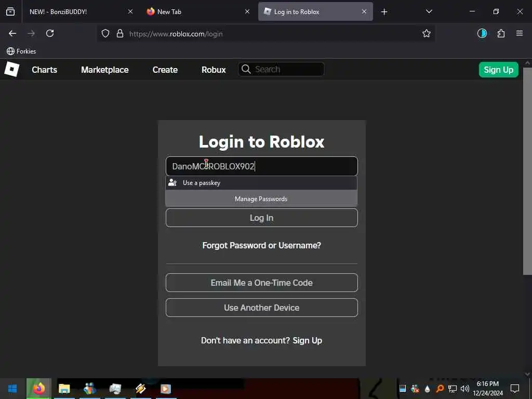Open Manage Passwords
The image size is (532, 399).
tap(261, 199)
